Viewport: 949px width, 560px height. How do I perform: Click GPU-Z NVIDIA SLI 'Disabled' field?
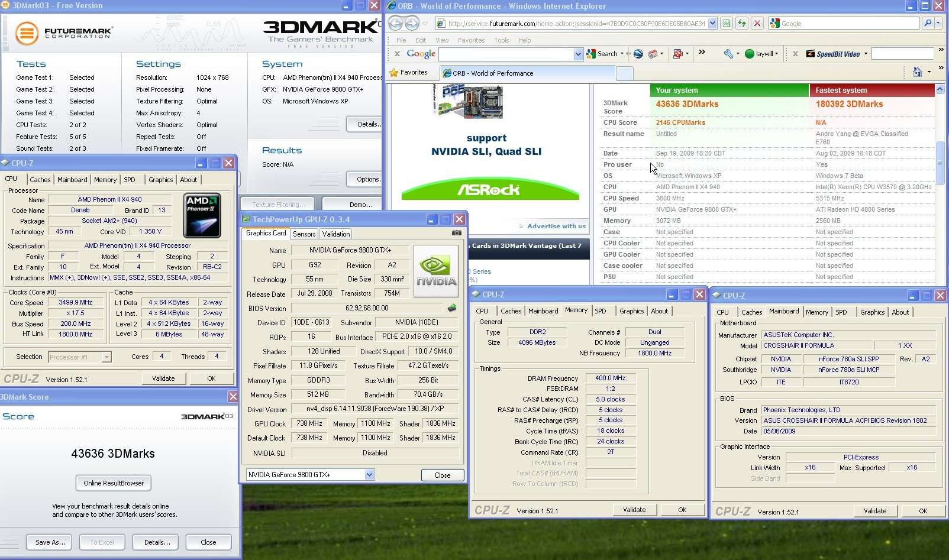click(375, 453)
